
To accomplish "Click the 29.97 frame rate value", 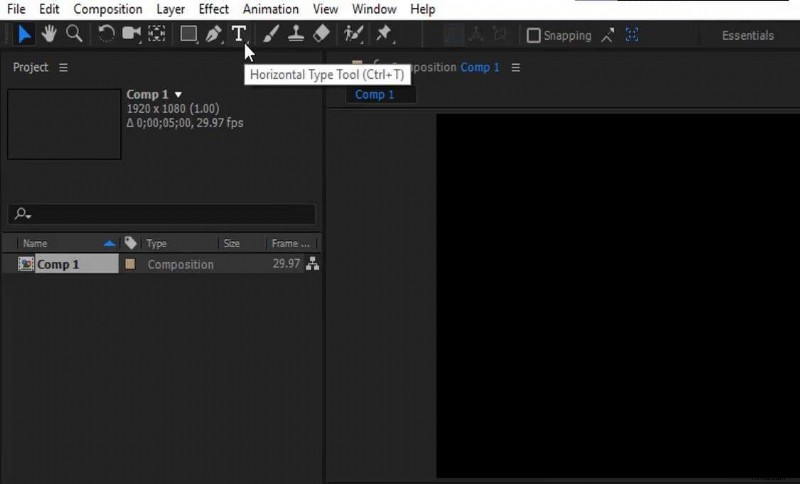I will point(286,264).
